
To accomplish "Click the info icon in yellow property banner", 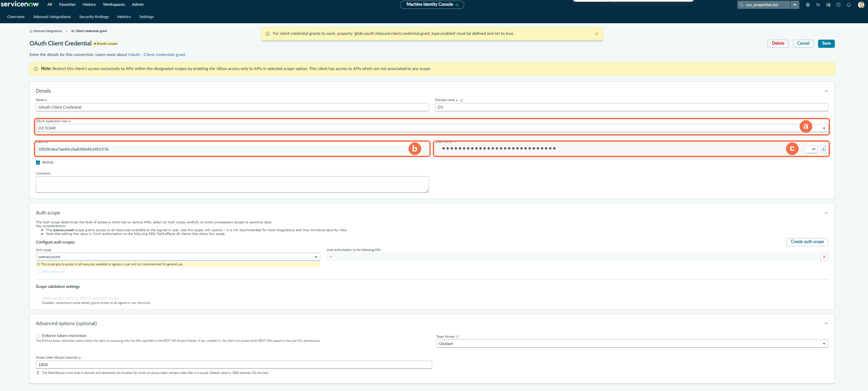I will coord(268,34).
